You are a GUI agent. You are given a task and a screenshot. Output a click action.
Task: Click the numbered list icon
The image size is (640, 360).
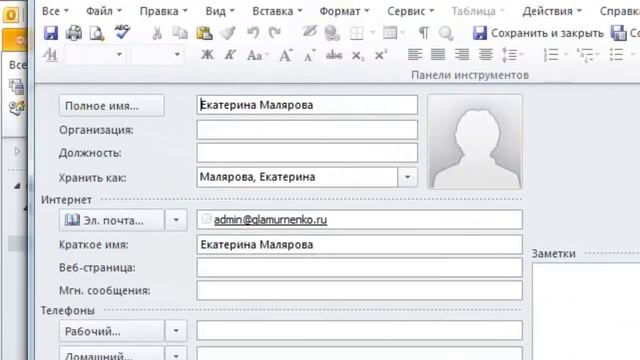click(x=551, y=55)
